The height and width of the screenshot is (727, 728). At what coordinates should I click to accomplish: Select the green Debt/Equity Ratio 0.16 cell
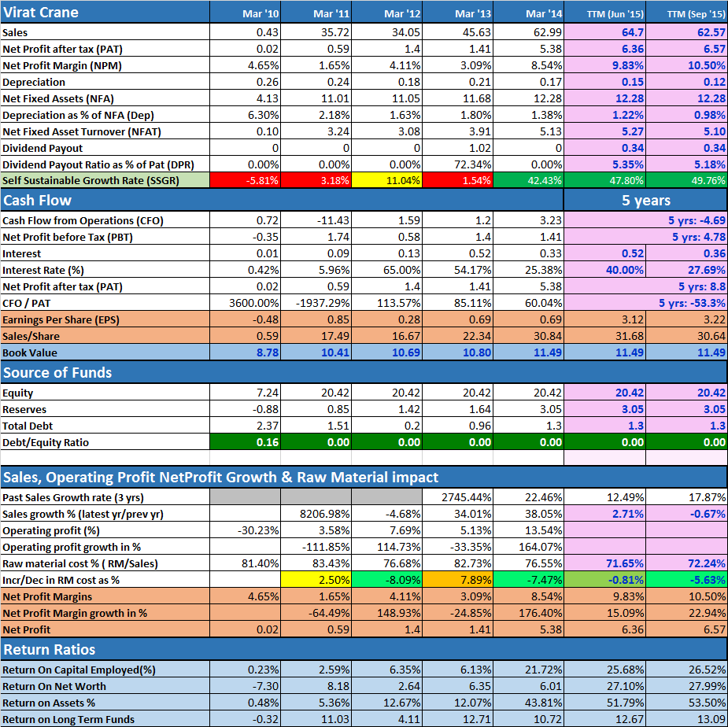(x=246, y=442)
